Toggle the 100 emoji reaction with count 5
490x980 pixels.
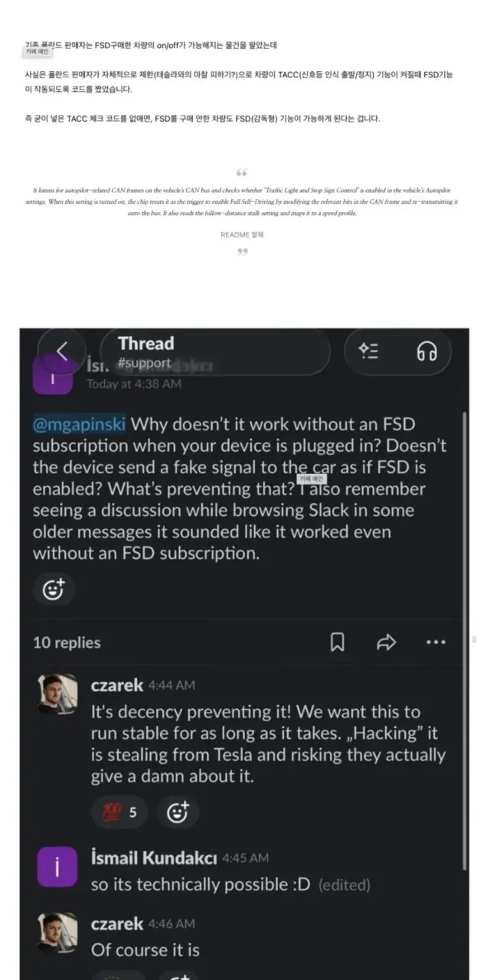tap(119, 812)
